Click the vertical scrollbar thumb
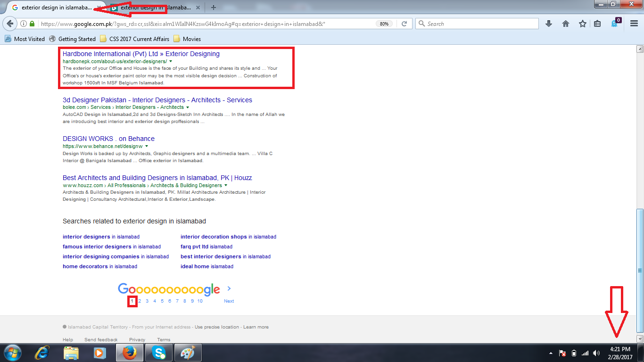 pyautogui.click(x=640, y=271)
